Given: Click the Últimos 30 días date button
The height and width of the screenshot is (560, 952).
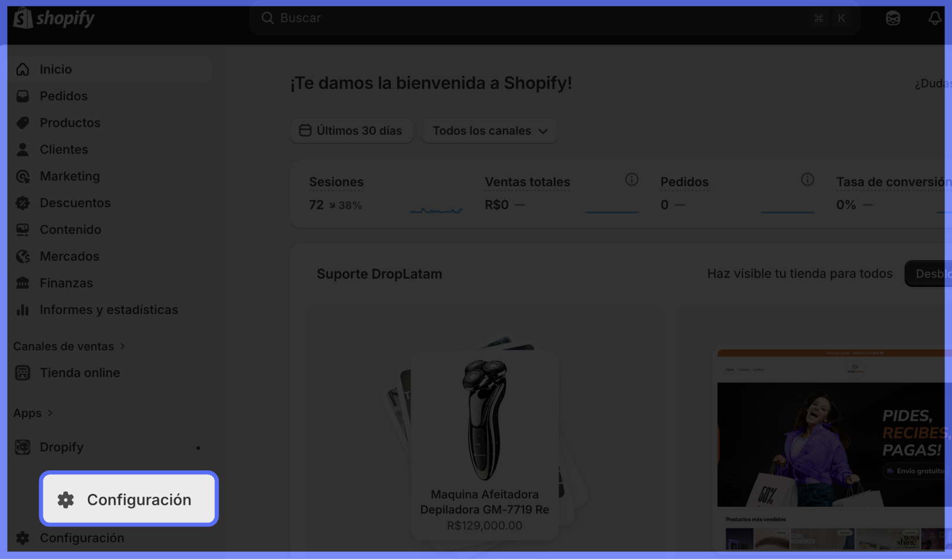Looking at the screenshot, I should [351, 131].
